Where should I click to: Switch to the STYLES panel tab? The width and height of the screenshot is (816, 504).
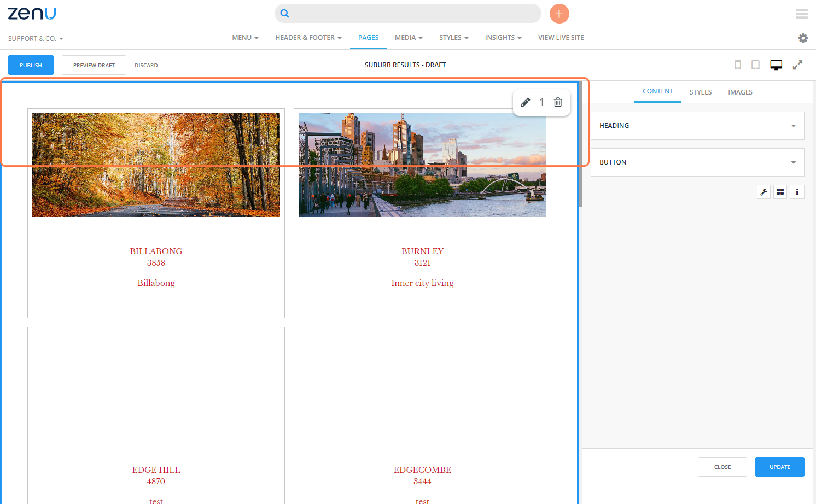701,92
